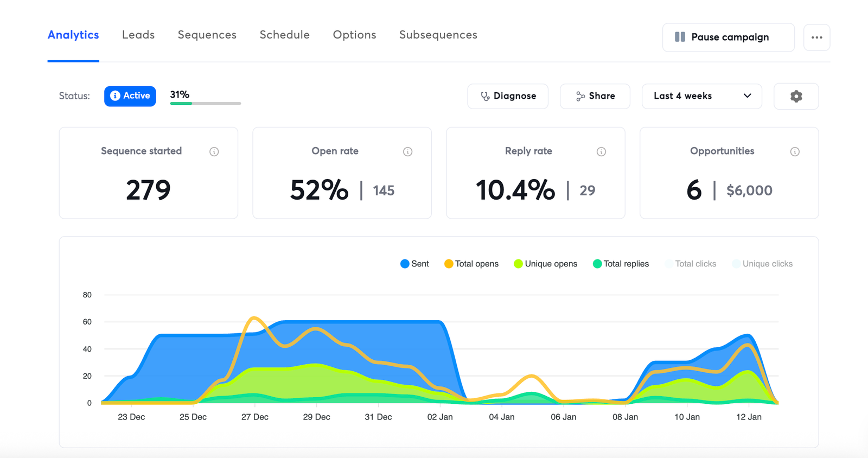Click the gear settings icon
The height and width of the screenshot is (458, 868).
796,97
